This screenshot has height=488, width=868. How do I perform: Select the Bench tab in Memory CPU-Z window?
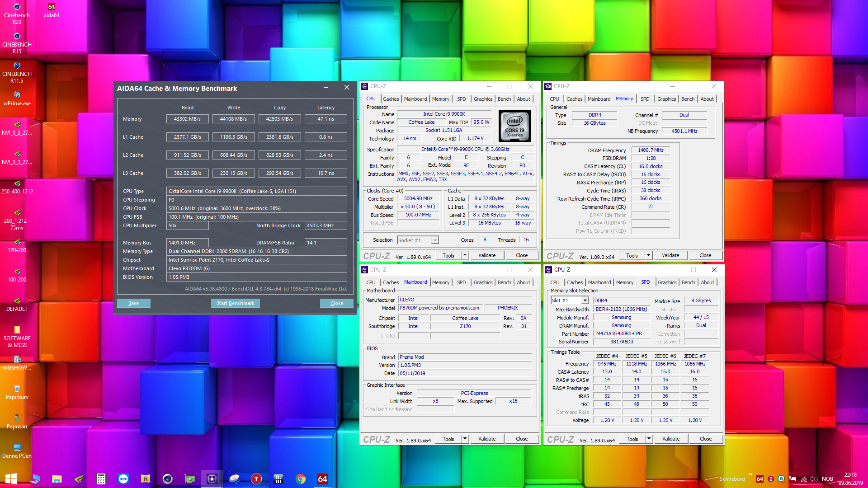(688, 99)
